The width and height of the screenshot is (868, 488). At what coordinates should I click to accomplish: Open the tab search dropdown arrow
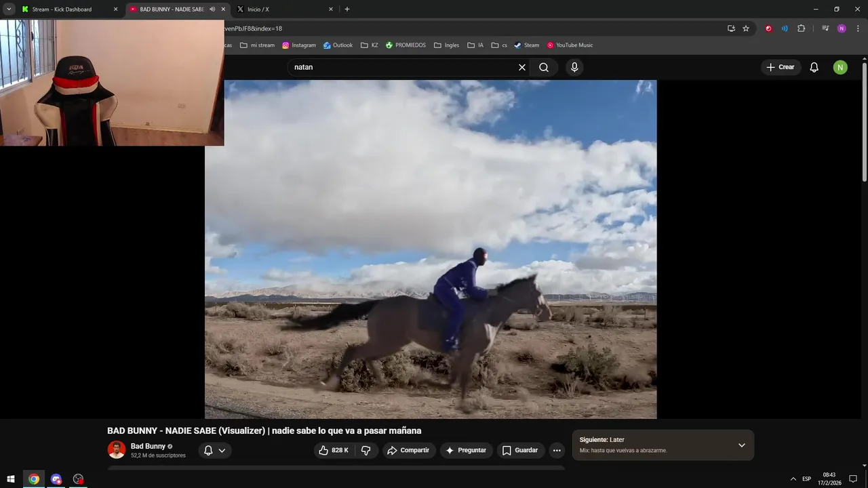pos(9,9)
